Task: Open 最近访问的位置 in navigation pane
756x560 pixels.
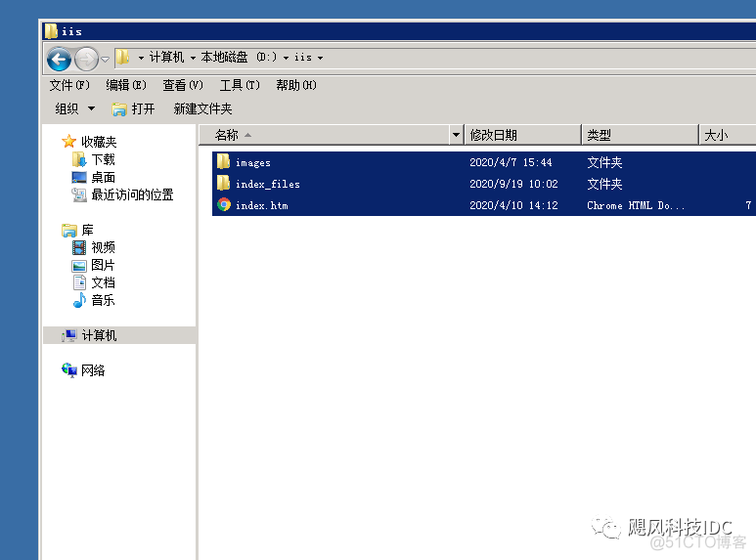Action: coord(132,194)
